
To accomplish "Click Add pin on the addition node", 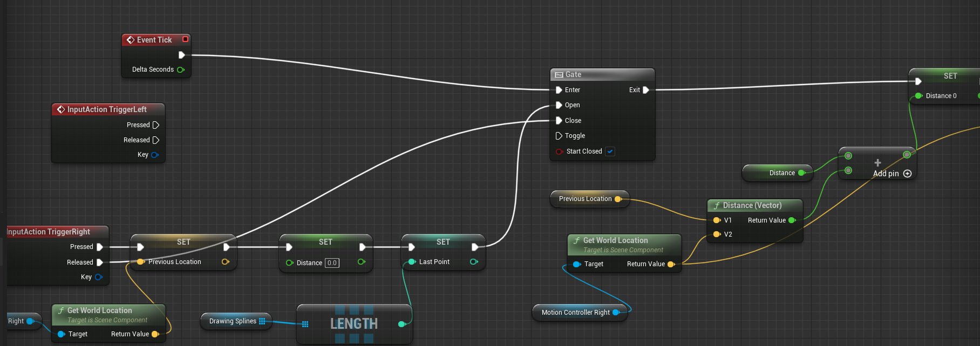I will tap(892, 174).
